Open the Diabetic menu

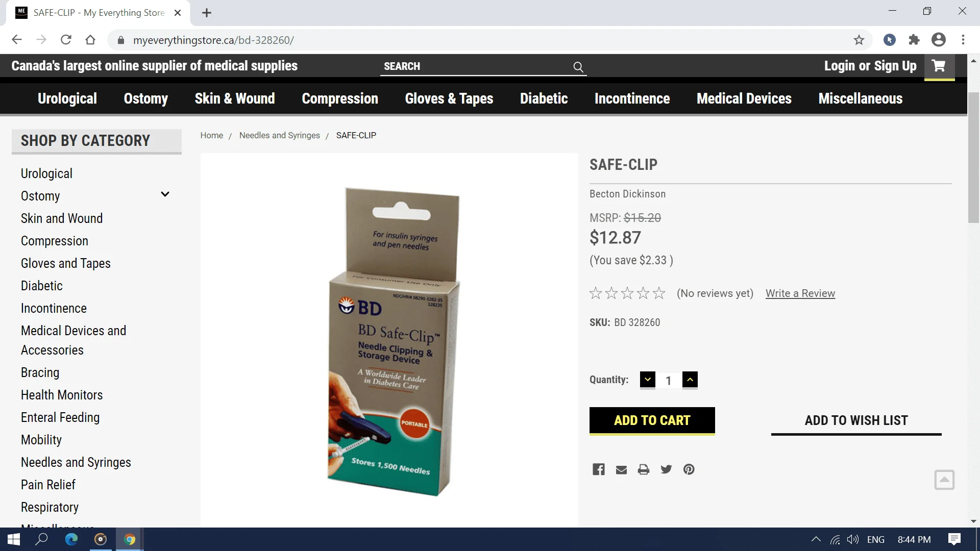pos(544,98)
